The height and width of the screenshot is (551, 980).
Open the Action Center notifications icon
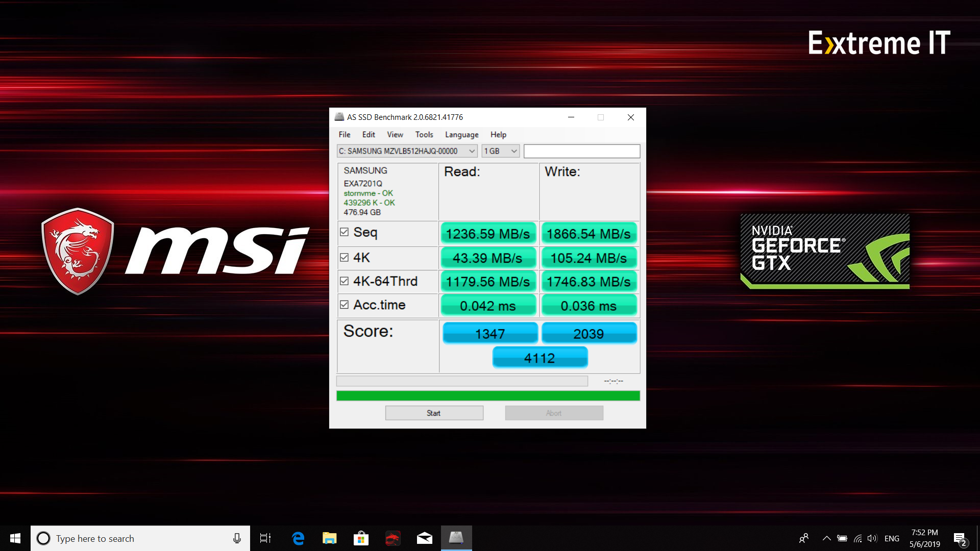click(960, 538)
